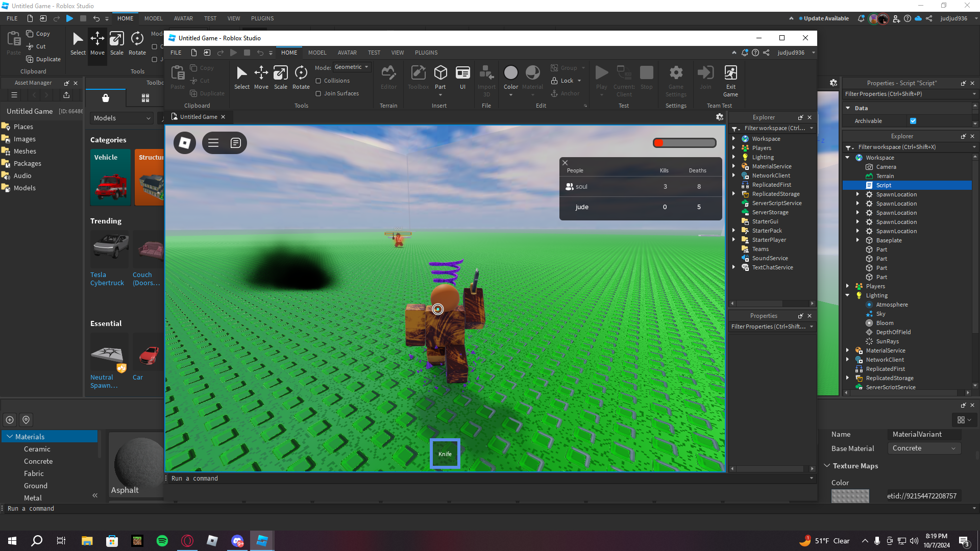Select the Move tool in the inner ribbon
980x551 pixels.
click(x=261, y=78)
